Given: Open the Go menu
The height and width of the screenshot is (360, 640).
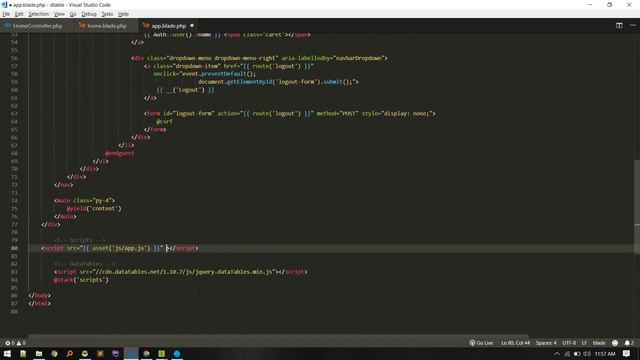Looking at the screenshot, I should pyautogui.click(x=73, y=14).
